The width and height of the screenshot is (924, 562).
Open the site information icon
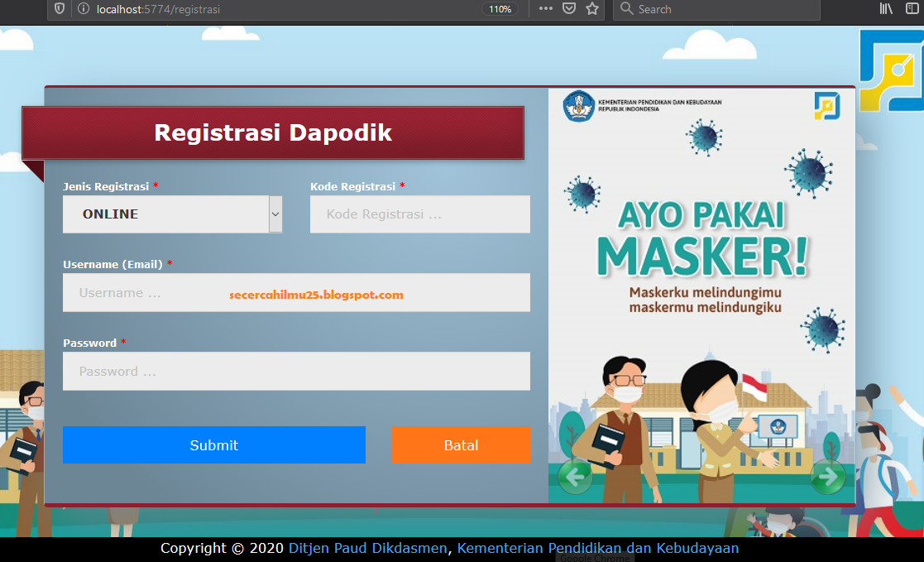[x=84, y=9]
